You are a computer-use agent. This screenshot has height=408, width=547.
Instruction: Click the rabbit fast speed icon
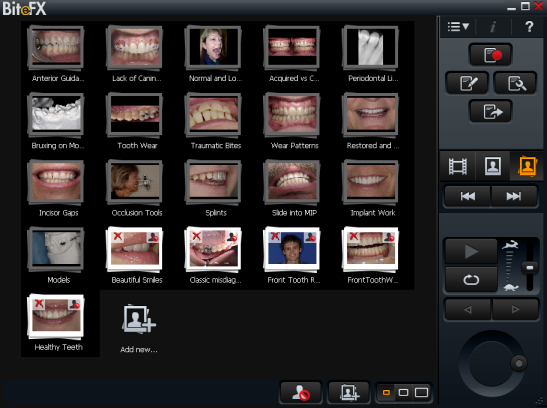(x=510, y=245)
